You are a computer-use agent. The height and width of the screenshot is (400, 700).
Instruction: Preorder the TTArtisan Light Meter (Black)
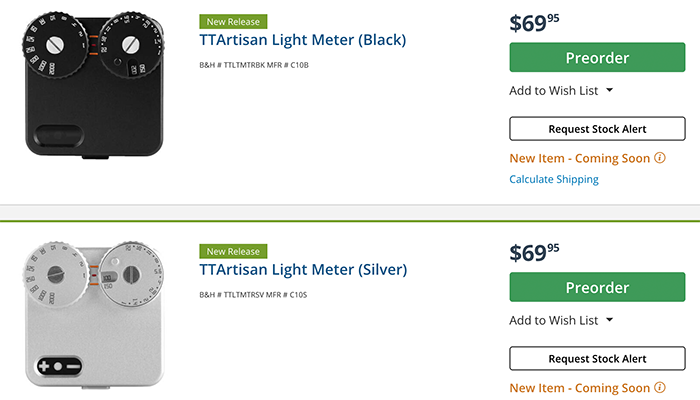point(597,58)
